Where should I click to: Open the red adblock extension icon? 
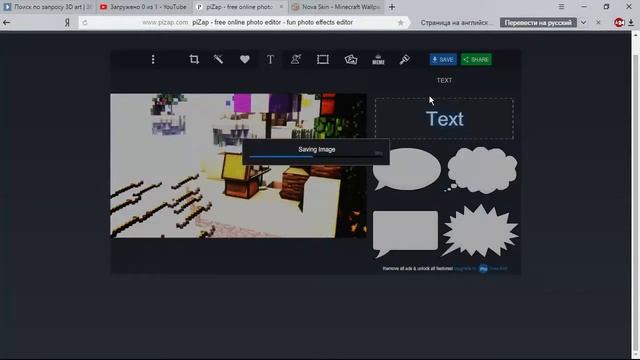[x=619, y=23]
